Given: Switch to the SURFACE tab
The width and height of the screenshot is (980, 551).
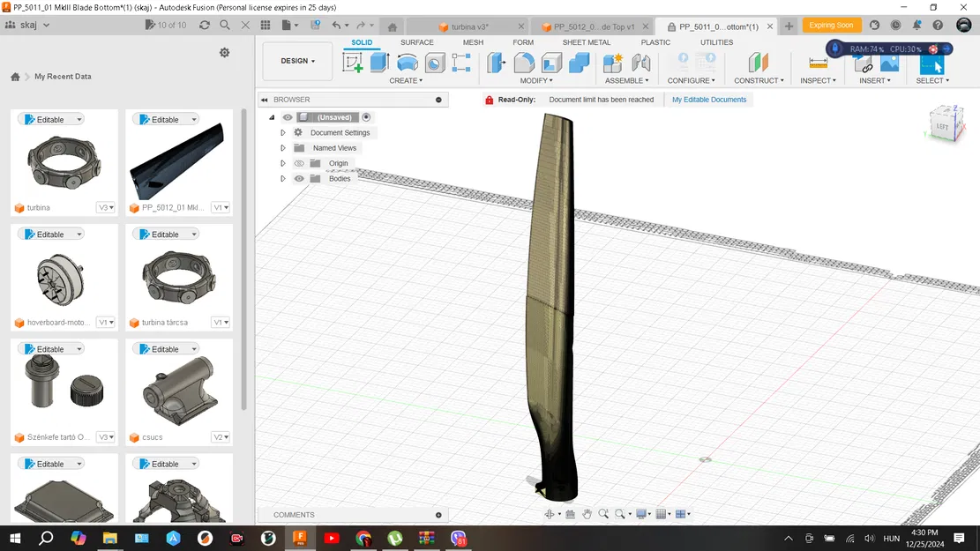Looking at the screenshot, I should tap(417, 42).
